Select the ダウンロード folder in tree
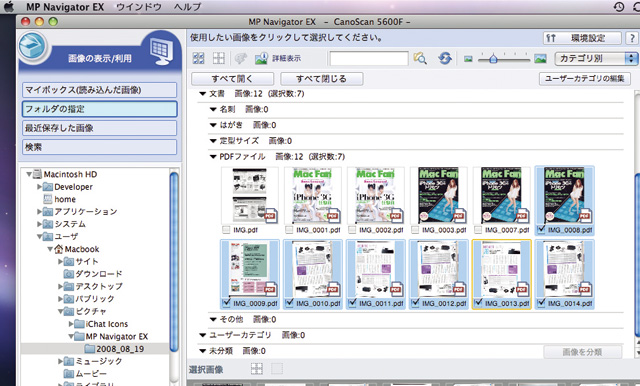 93,274
